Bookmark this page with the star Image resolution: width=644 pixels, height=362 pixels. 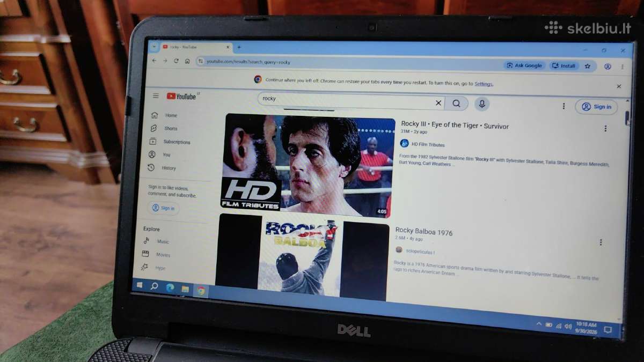coord(588,66)
